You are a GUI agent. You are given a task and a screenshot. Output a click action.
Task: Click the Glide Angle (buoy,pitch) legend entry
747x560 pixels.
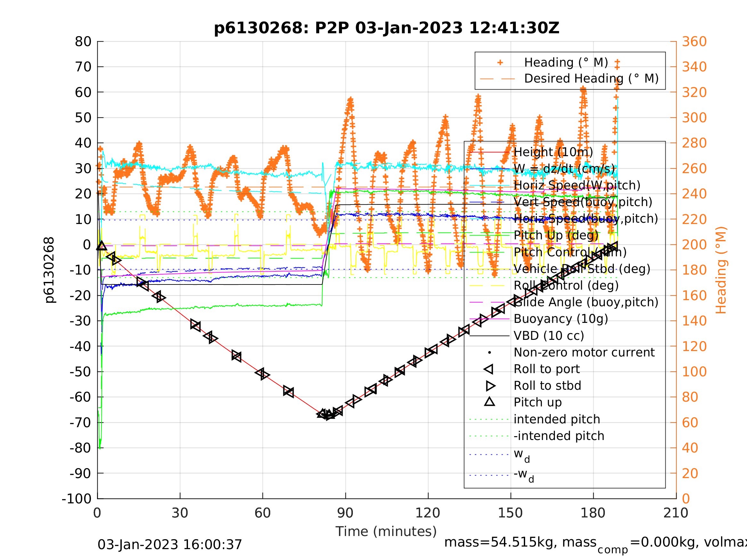click(586, 302)
